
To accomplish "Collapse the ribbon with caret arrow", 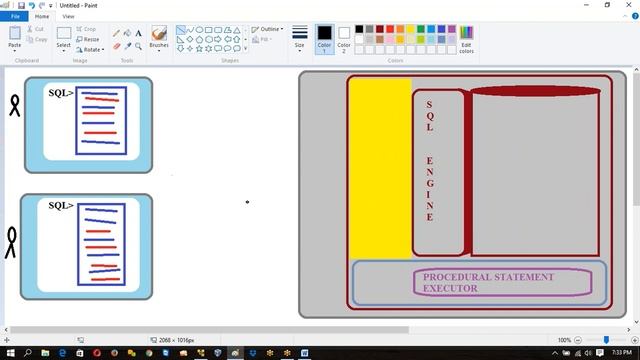I will [x=625, y=16].
